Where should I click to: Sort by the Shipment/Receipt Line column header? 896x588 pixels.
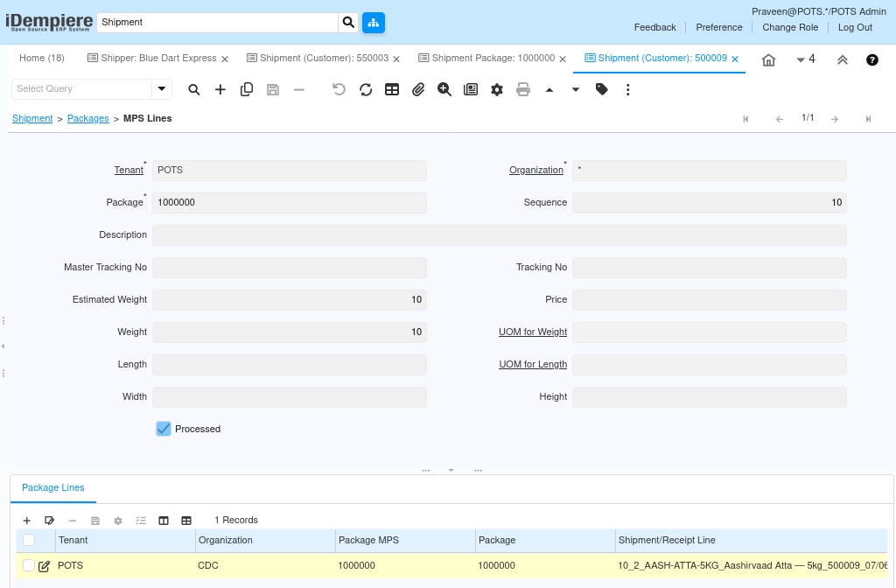pyautogui.click(x=666, y=541)
